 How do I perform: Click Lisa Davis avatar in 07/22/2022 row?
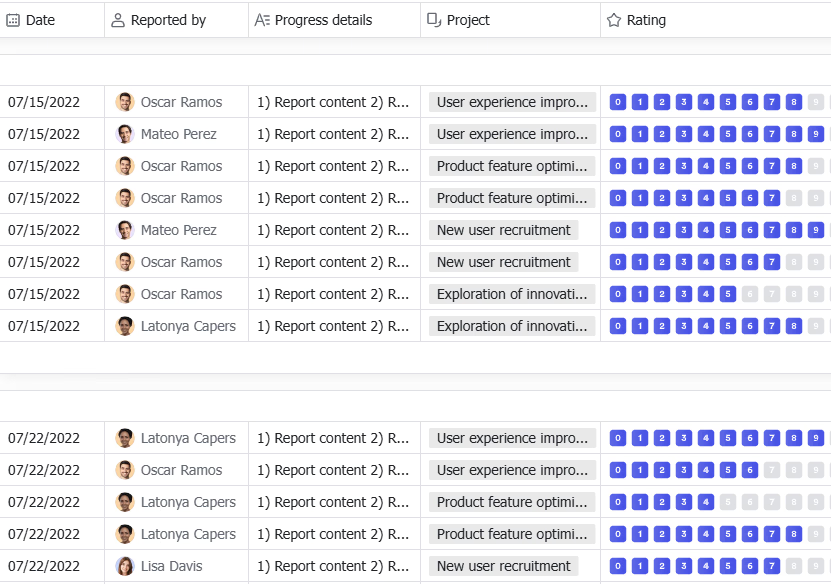[x=125, y=566]
